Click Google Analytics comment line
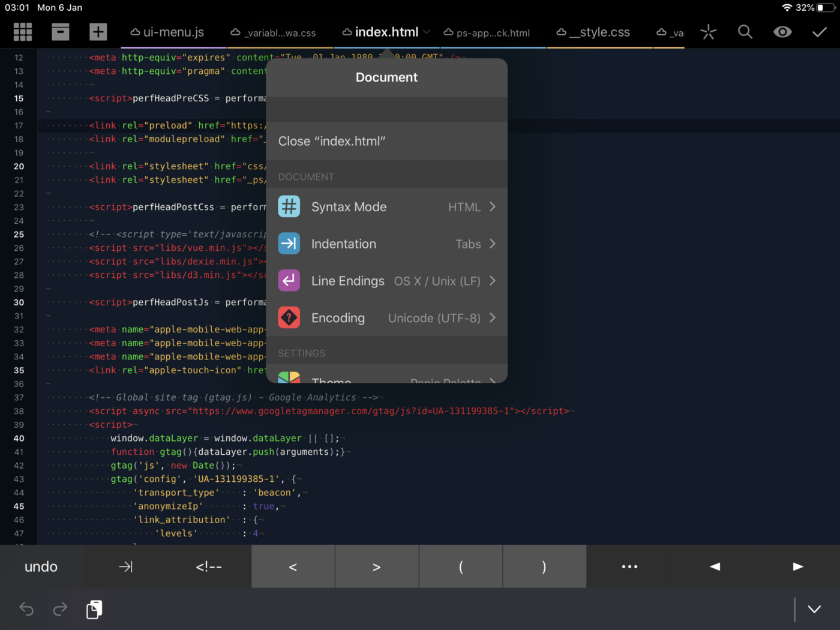The width and height of the screenshot is (840, 630). click(233, 397)
